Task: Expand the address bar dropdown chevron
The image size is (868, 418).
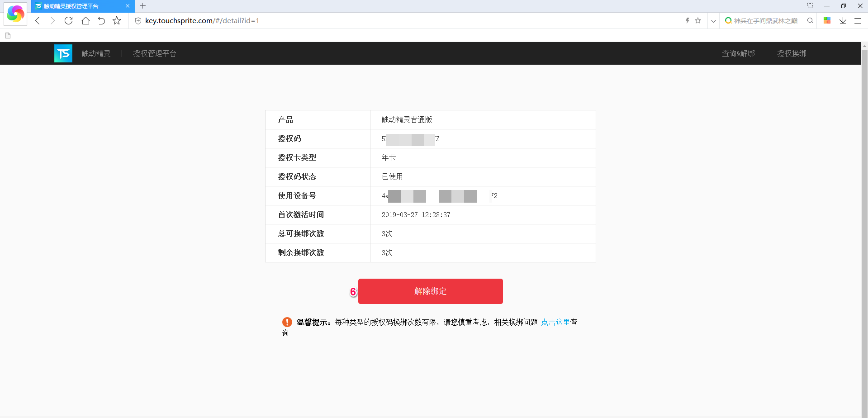Action: (x=713, y=21)
